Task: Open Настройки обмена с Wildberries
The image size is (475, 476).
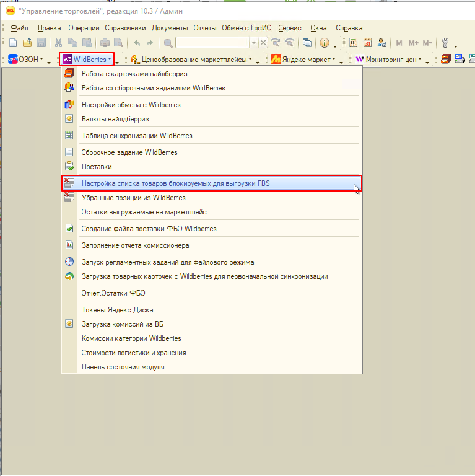Action: click(212, 105)
